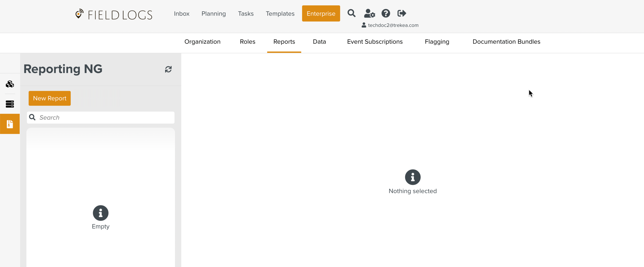Create a New Report
This screenshot has height=267, width=644.
(x=50, y=98)
